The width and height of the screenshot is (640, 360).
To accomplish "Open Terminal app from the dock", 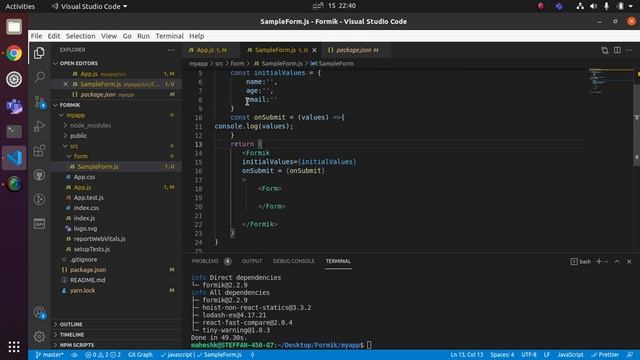I will 14,131.
